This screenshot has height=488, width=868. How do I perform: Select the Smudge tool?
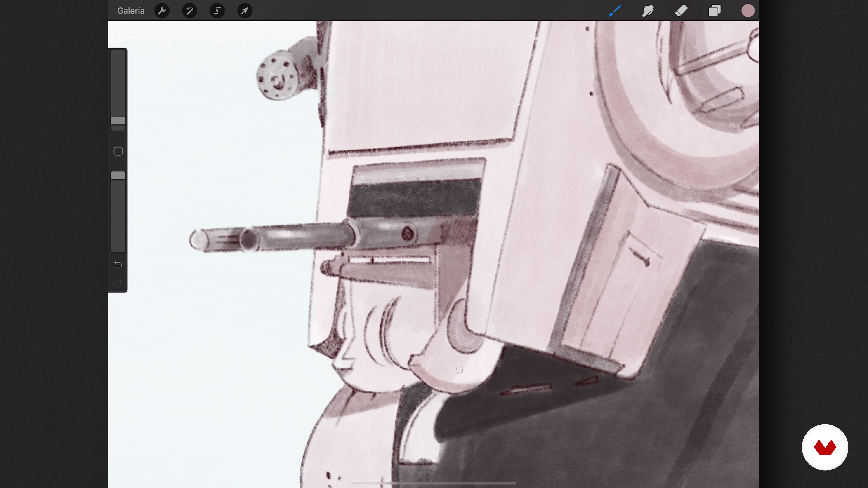(x=648, y=11)
